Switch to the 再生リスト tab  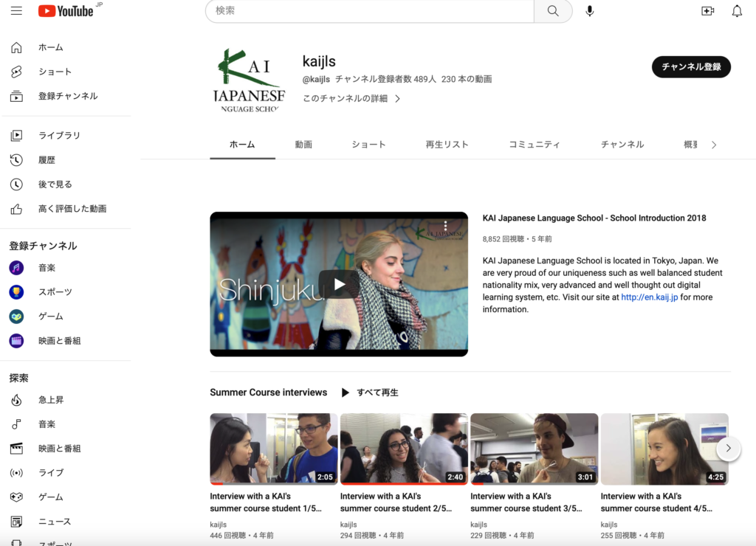click(x=447, y=145)
